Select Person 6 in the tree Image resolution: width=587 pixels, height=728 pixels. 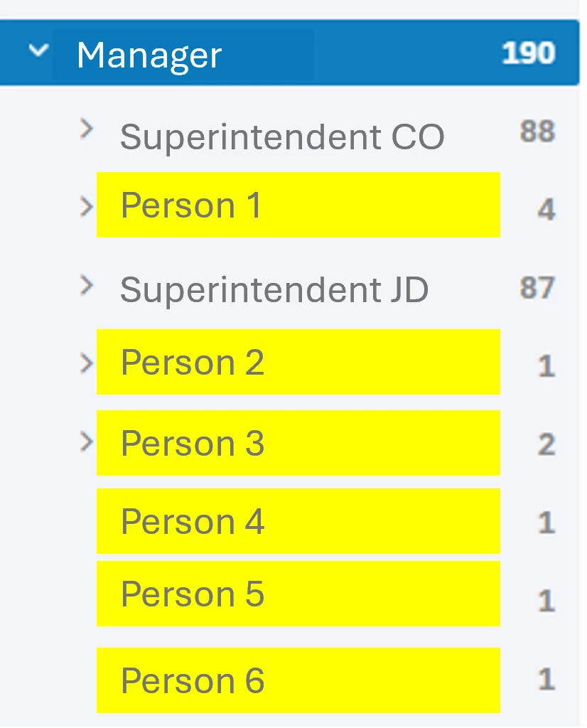tap(193, 680)
